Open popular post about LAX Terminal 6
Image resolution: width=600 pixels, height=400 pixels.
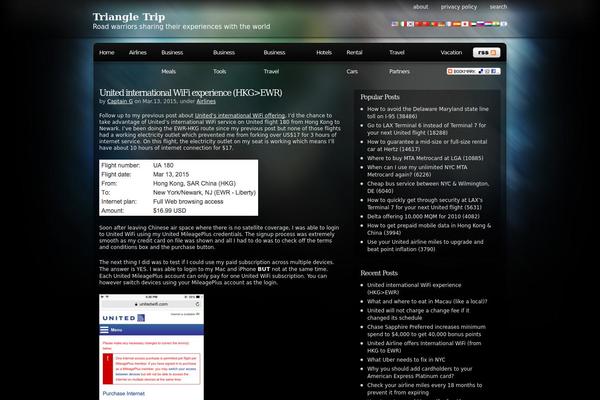[426, 129]
